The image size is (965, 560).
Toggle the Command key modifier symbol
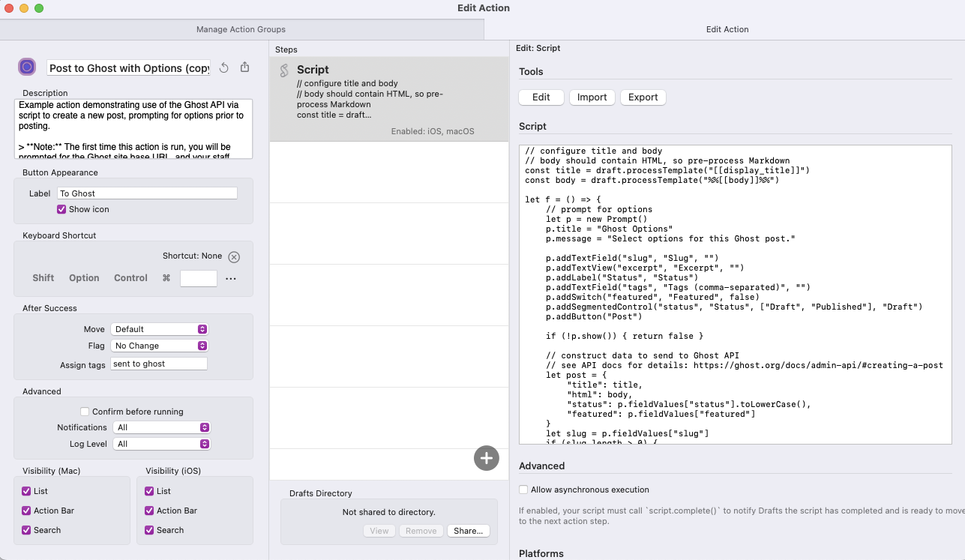pyautogui.click(x=166, y=278)
